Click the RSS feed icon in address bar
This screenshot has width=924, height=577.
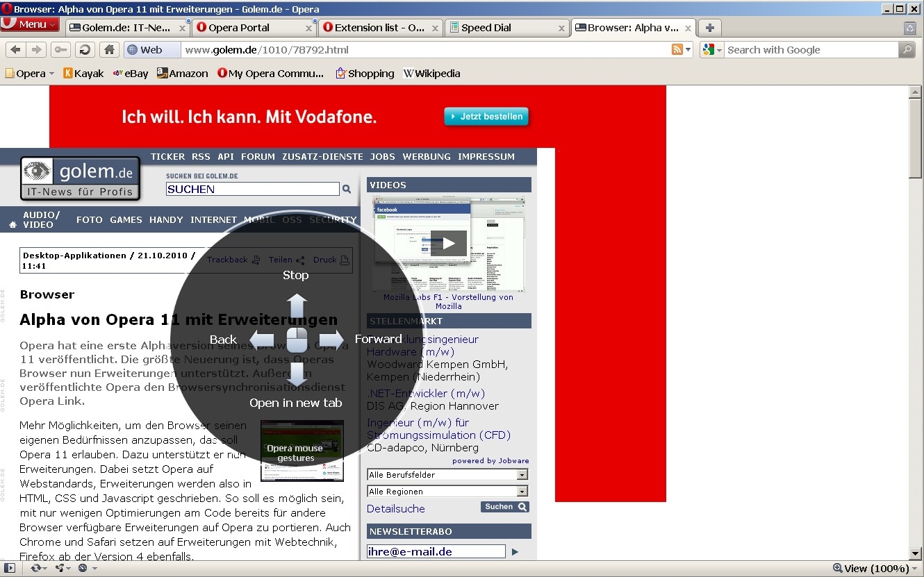[x=677, y=50]
